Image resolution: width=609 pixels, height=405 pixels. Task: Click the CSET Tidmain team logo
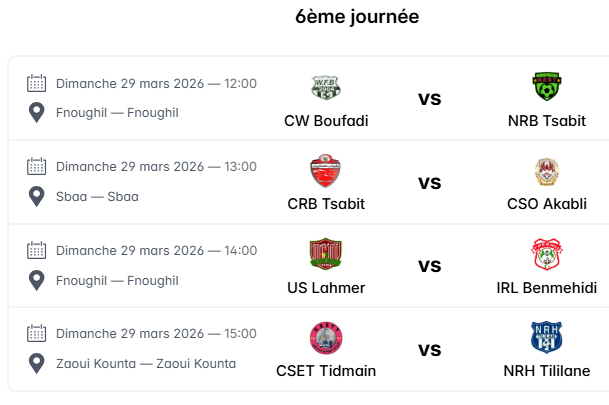click(x=326, y=339)
